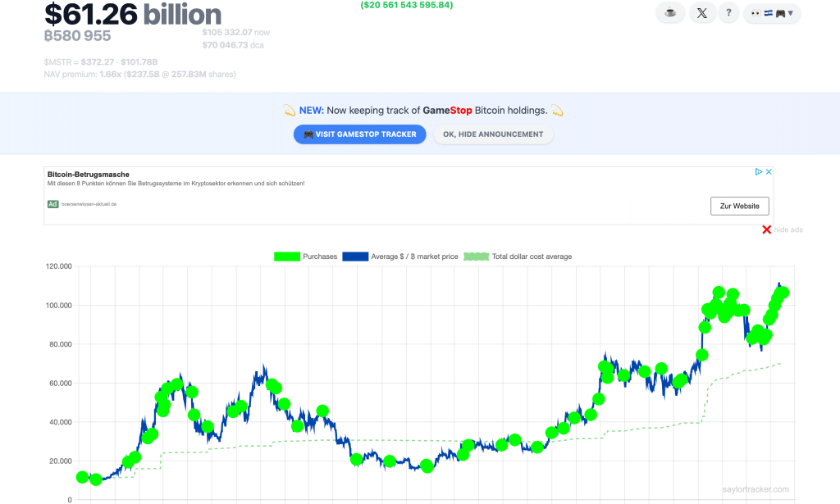Click the $61.26 billion headline value
The width and height of the screenshot is (840, 504).
pyautogui.click(x=133, y=14)
